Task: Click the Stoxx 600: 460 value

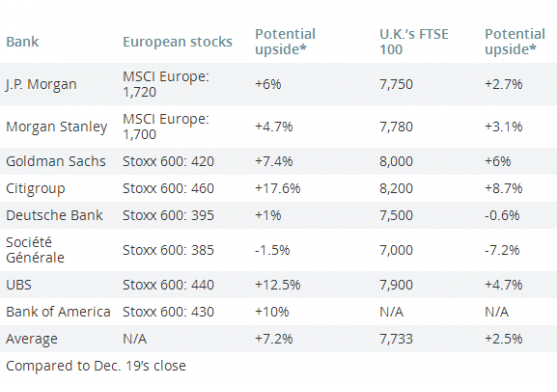Action: coord(168,188)
